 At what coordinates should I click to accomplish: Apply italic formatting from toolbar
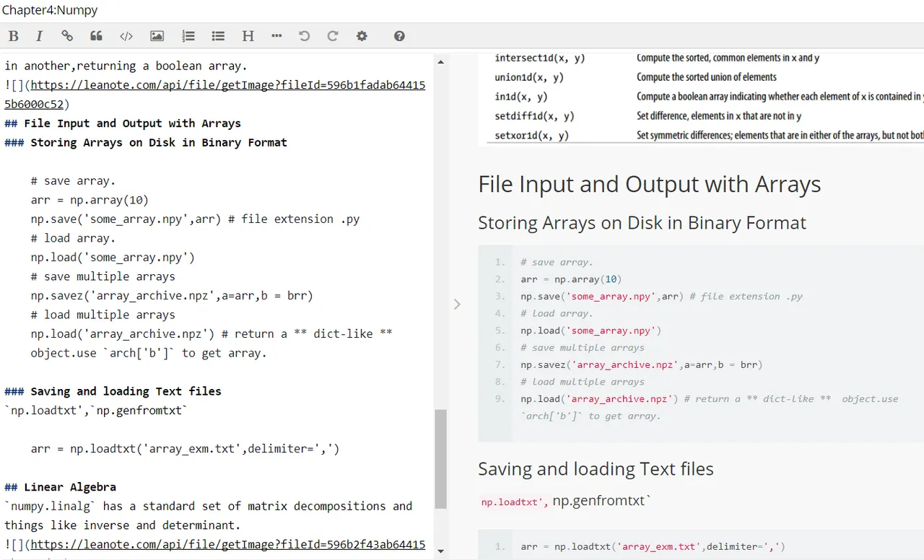pos(39,36)
